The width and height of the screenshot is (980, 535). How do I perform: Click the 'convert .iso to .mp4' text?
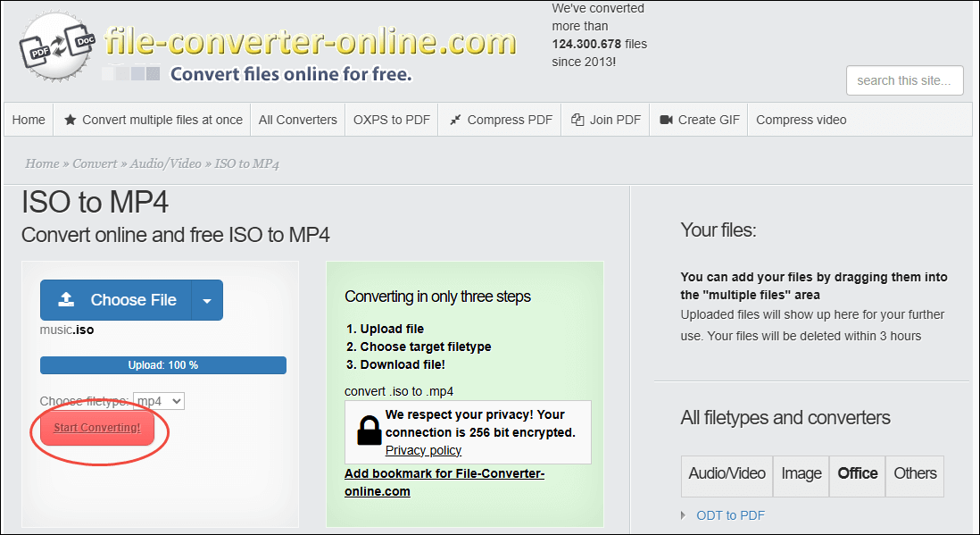(x=399, y=392)
